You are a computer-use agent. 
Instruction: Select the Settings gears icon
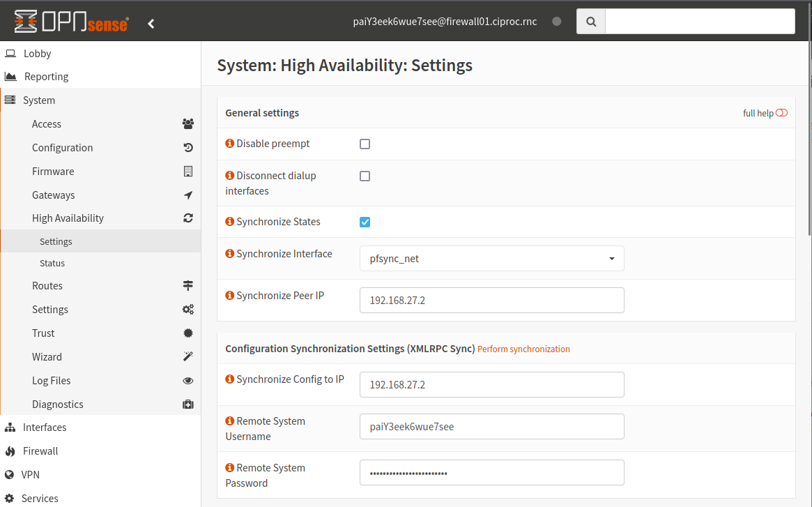coord(187,309)
